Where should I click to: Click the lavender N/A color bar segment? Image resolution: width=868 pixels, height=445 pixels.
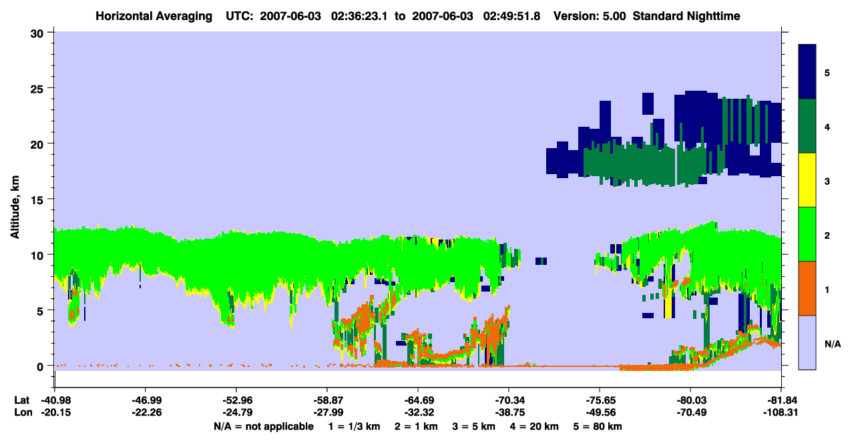807,342
